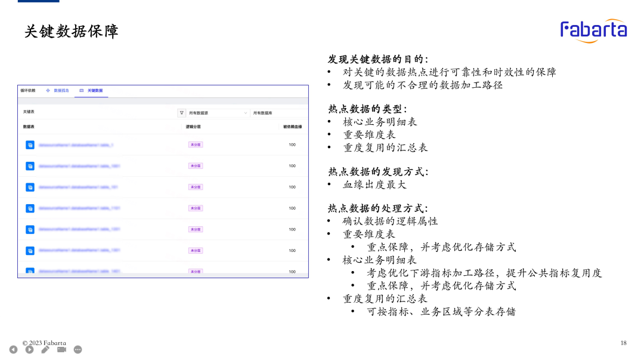Click the value 100 in the fourth row

click(x=292, y=208)
